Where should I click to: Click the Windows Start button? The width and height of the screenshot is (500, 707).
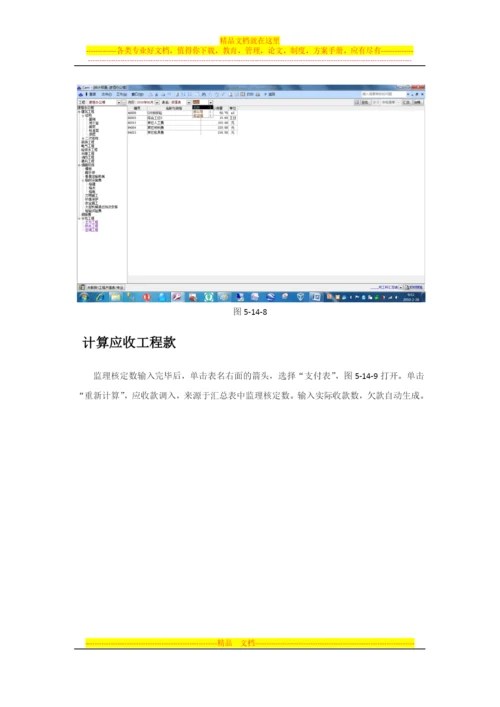point(84,297)
